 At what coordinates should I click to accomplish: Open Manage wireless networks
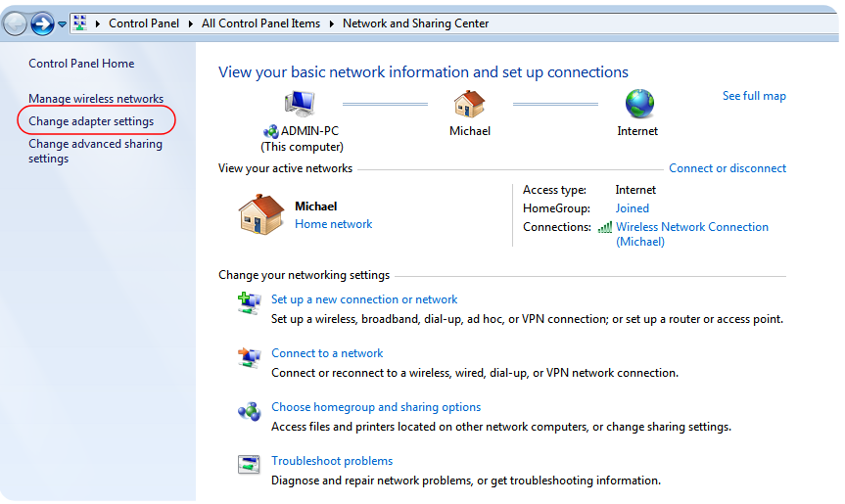96,99
